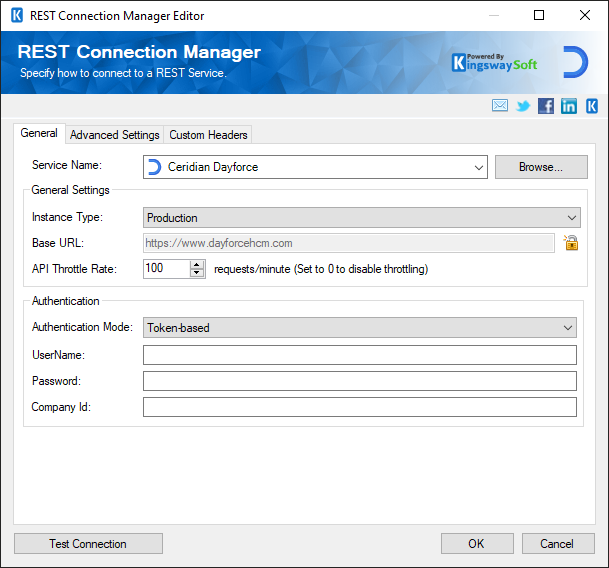The width and height of the screenshot is (609, 568).
Task: Click the Test Connection button
Action: pos(88,544)
